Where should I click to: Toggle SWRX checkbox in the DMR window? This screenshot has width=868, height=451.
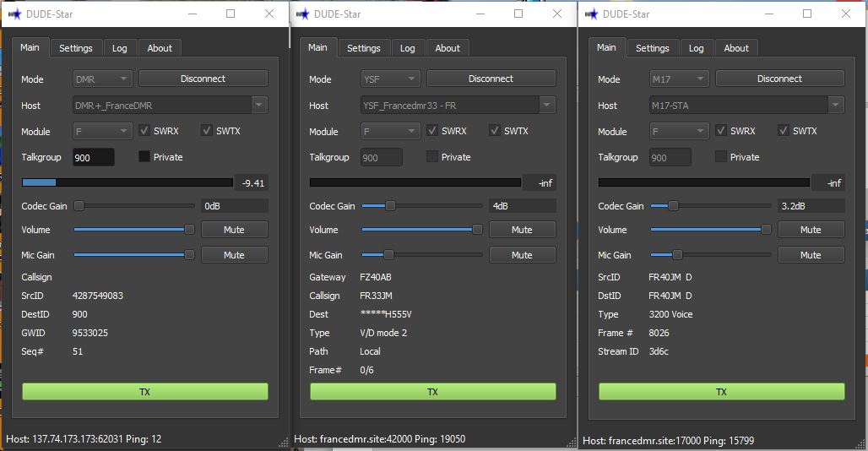144,131
